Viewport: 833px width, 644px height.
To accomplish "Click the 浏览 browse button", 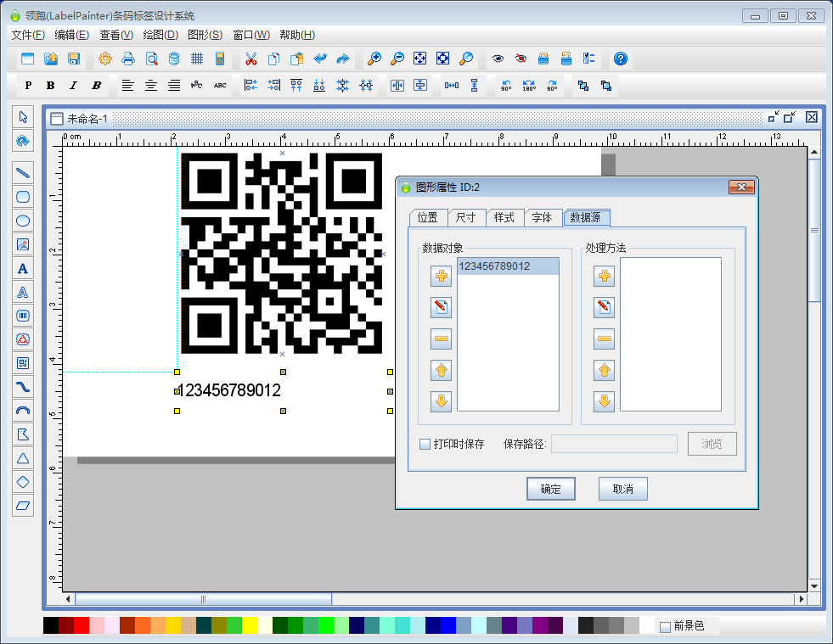I will pyautogui.click(x=712, y=444).
